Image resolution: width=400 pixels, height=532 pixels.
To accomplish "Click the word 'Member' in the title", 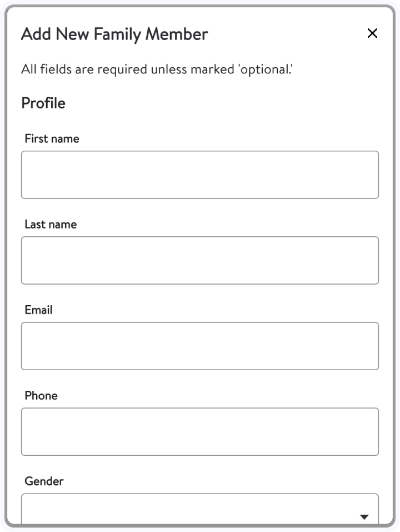I will coord(177,34).
